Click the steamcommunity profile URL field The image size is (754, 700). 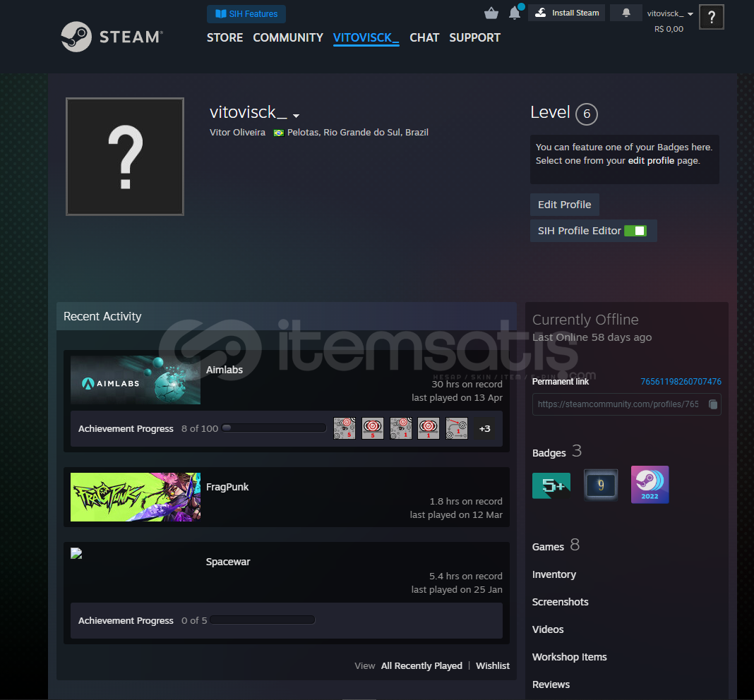tap(627, 404)
